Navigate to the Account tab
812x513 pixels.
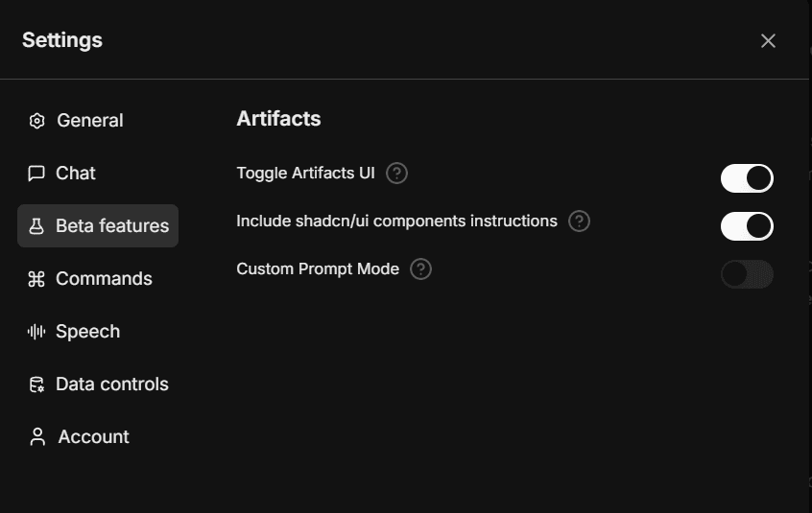93,437
